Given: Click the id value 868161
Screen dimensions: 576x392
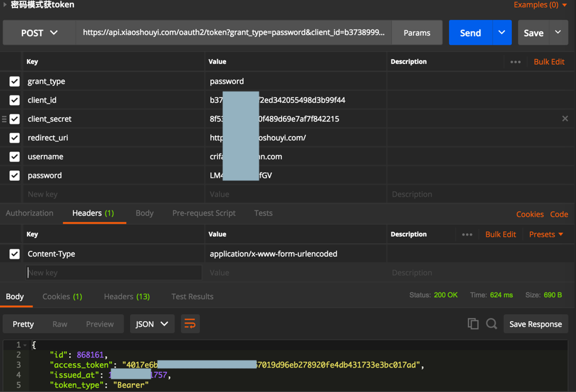Looking at the screenshot, I should [x=90, y=355].
